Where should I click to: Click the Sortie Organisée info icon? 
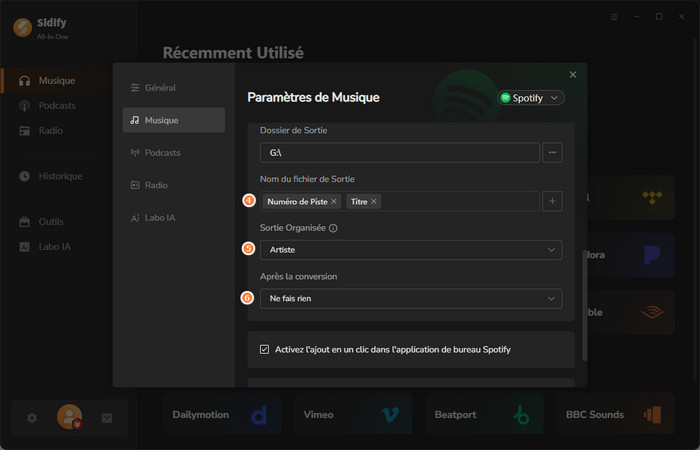(x=333, y=228)
